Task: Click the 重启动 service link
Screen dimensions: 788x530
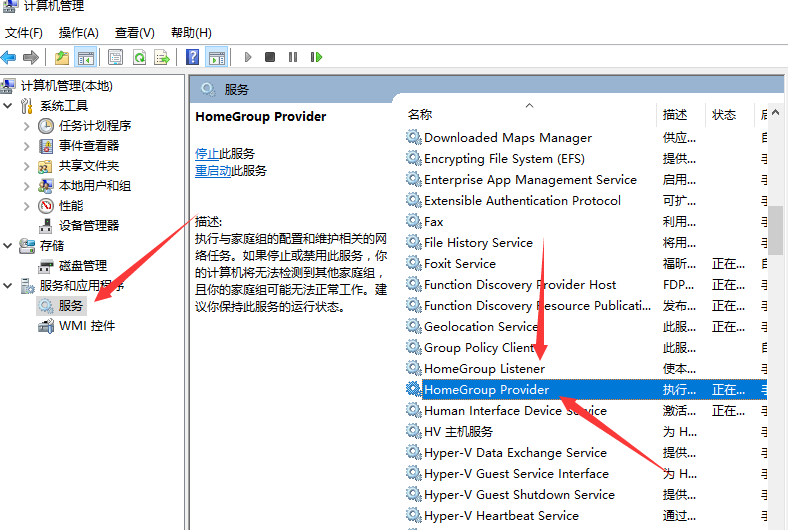Action: [x=213, y=171]
